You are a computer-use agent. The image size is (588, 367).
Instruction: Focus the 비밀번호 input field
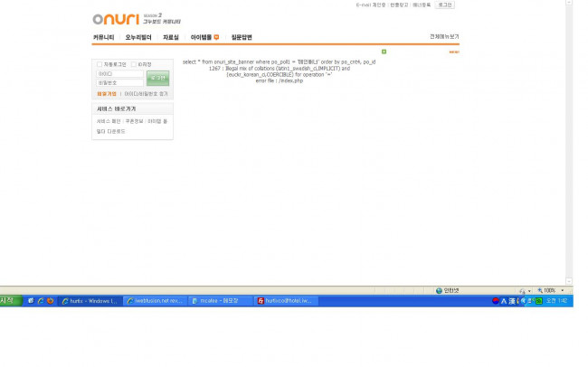(120, 83)
